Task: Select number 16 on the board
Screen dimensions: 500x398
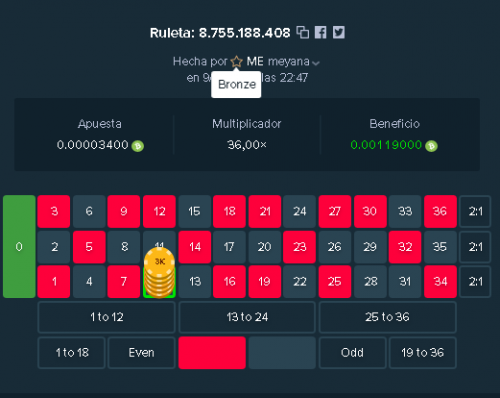Action: coord(229,282)
